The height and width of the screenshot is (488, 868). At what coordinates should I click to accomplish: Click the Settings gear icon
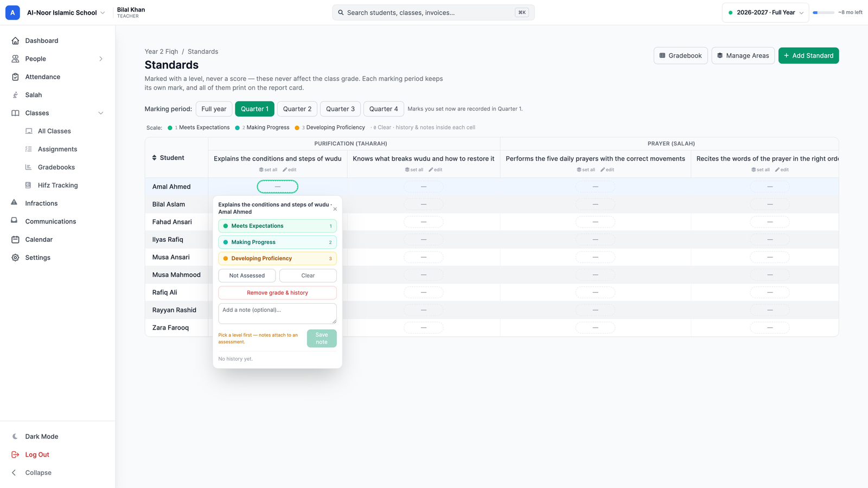15,258
